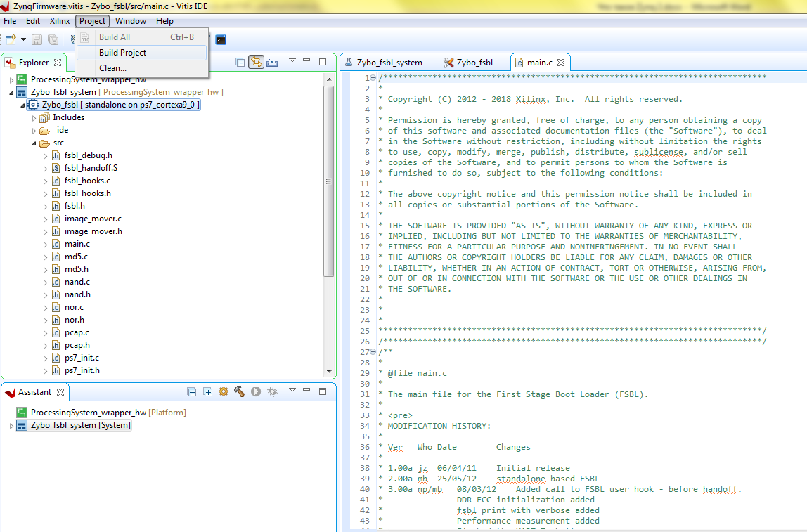Viewport: 807px width, 532px height.
Task: Open the terminal console toolbar icon
Action: click(221, 39)
